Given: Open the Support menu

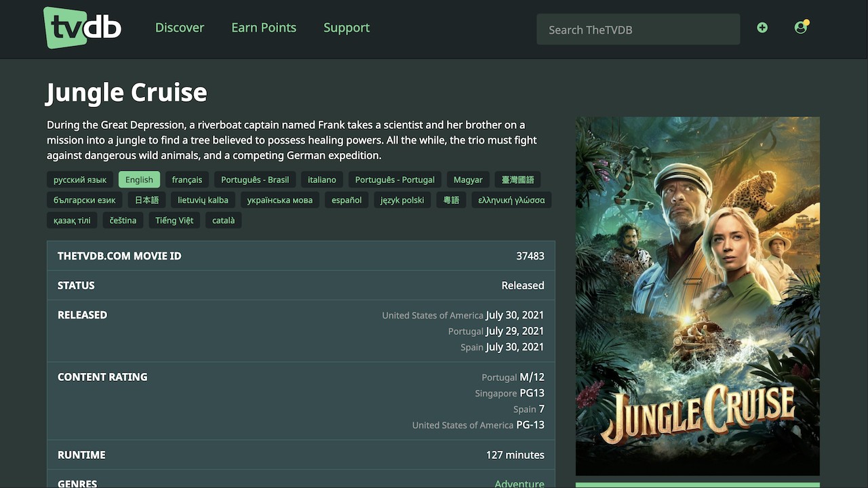Looking at the screenshot, I should (x=347, y=28).
